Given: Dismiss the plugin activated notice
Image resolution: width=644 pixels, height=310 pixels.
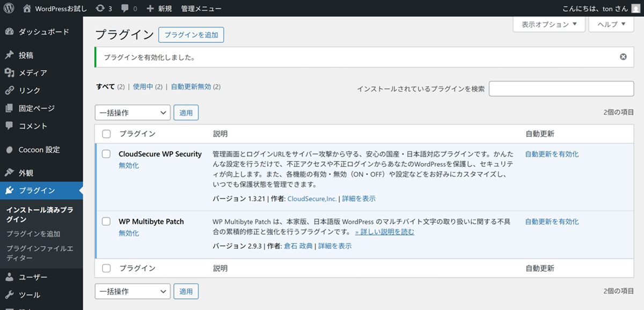Looking at the screenshot, I should (x=623, y=57).
